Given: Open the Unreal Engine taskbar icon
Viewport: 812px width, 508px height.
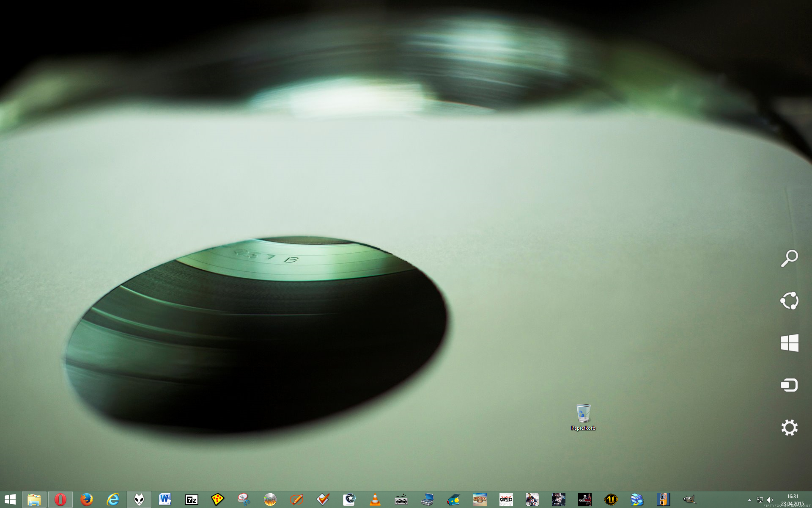Looking at the screenshot, I should (x=611, y=500).
